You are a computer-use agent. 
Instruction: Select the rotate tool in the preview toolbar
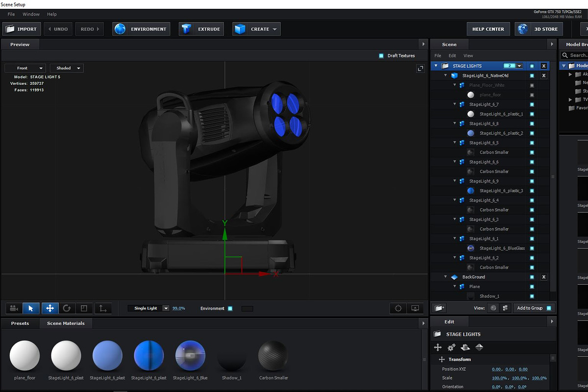coord(67,308)
